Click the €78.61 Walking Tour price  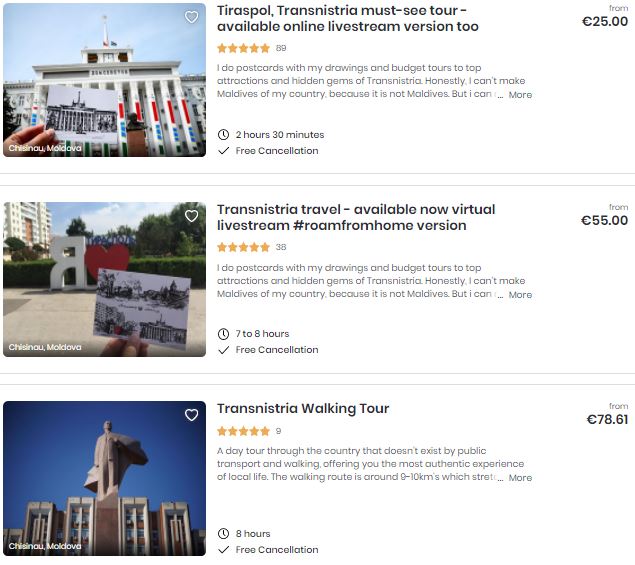point(607,419)
